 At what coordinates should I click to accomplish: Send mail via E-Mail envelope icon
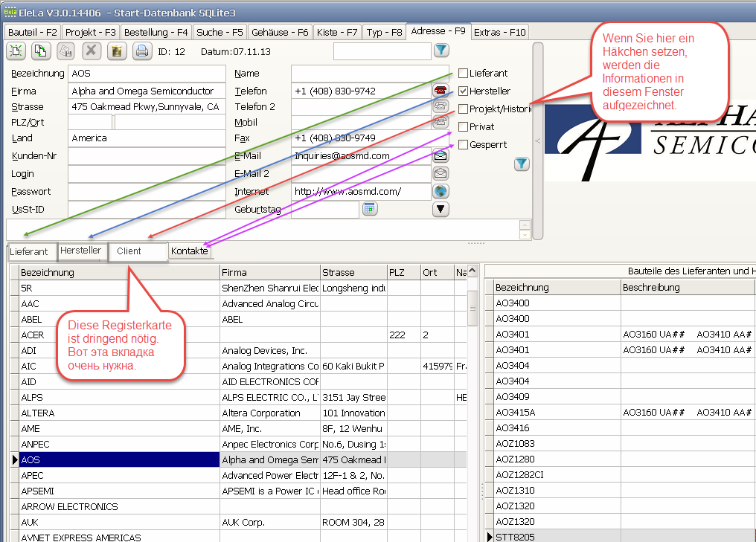click(x=441, y=155)
